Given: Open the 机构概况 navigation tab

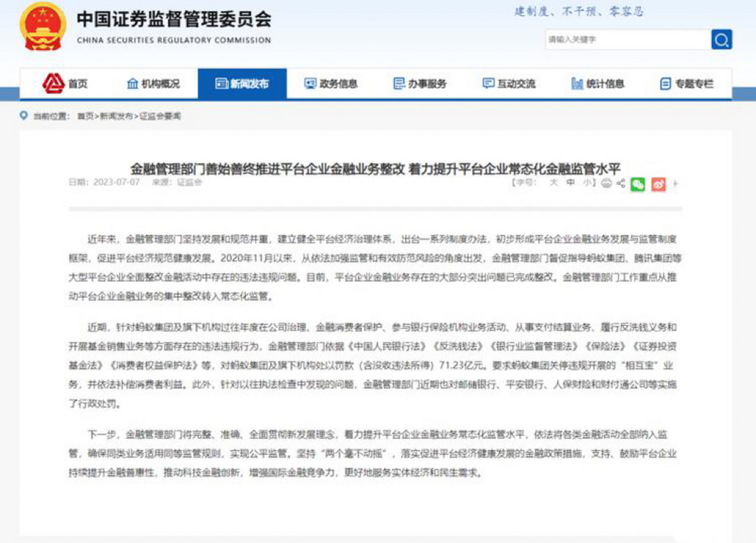Looking at the screenshot, I should click(153, 84).
